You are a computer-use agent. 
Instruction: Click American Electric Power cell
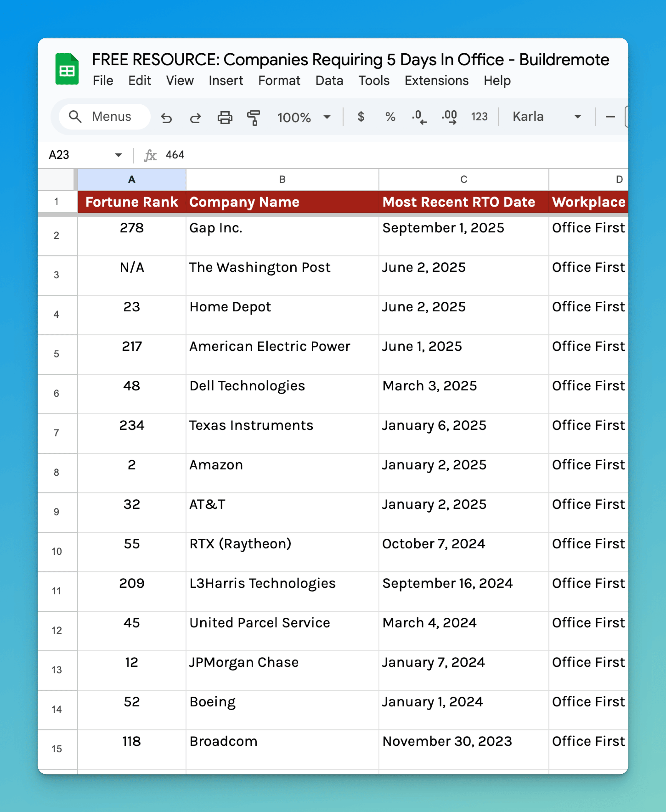coord(282,354)
